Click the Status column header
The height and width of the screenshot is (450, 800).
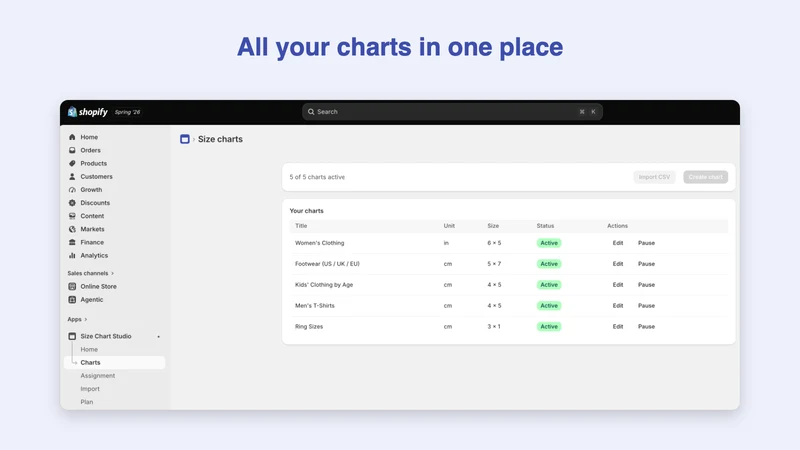click(545, 226)
